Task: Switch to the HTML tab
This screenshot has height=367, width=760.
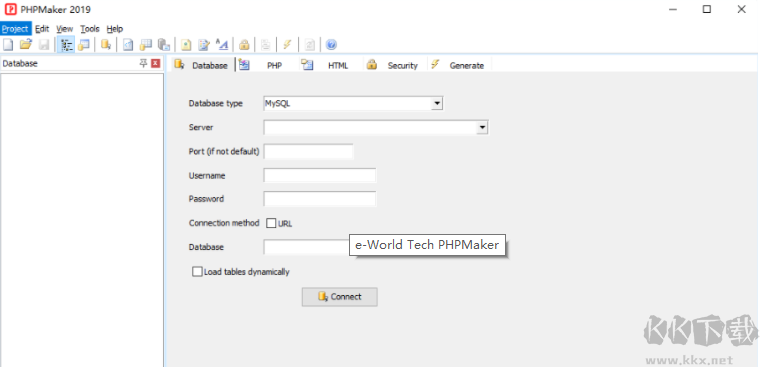Action: tap(330, 65)
